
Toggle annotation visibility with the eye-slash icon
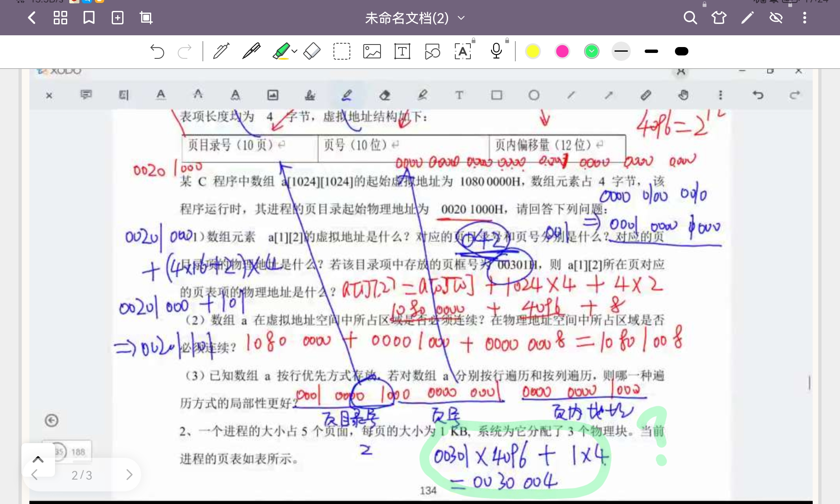(x=776, y=18)
